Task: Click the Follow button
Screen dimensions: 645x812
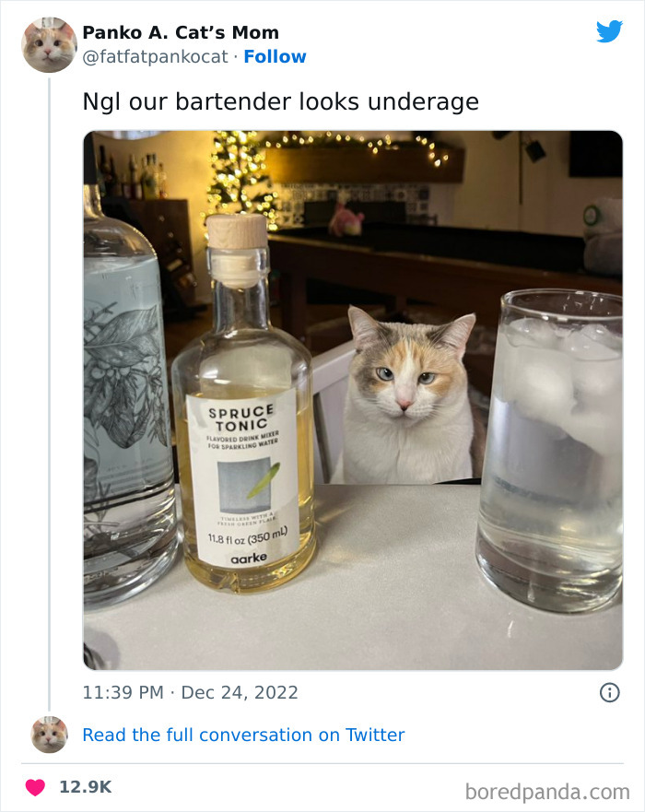Action: pyautogui.click(x=275, y=57)
